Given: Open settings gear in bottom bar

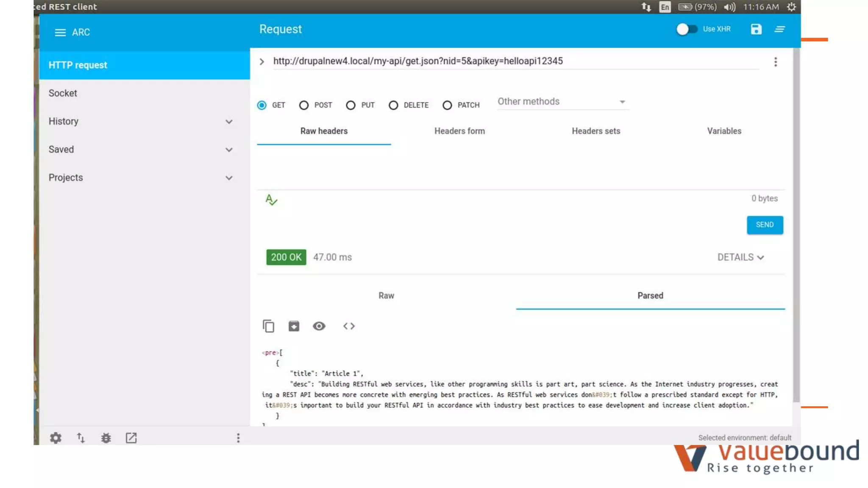Looking at the screenshot, I should coord(56,438).
